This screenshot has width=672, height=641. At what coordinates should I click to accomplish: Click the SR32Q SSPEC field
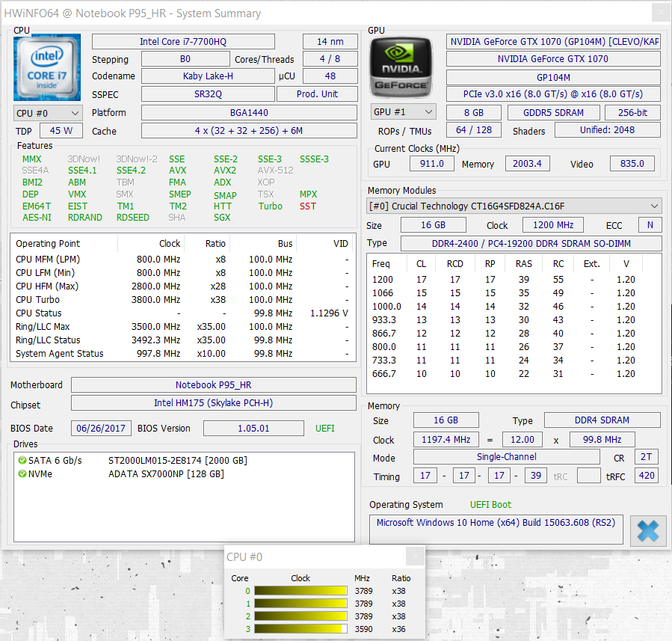click(208, 94)
